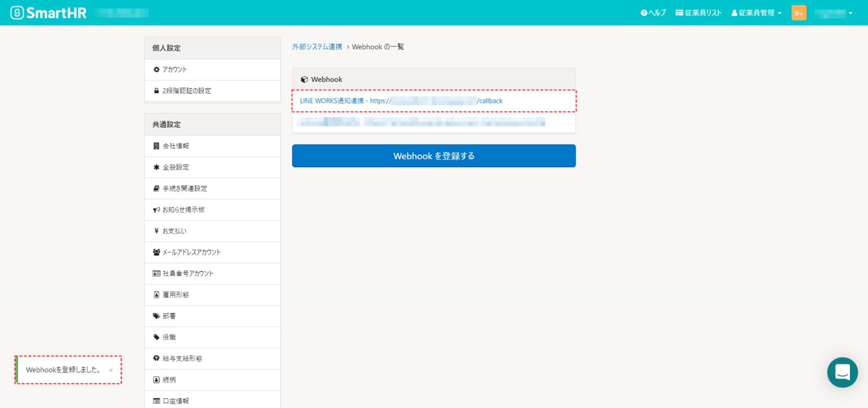
Task: Expand the 従業員管理 dropdown menu
Action: coord(756,12)
